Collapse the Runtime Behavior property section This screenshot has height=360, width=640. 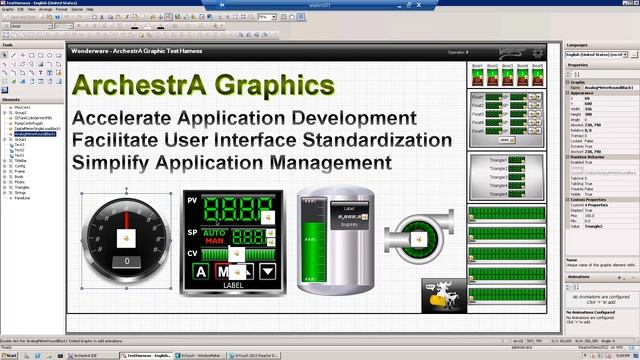click(568, 157)
